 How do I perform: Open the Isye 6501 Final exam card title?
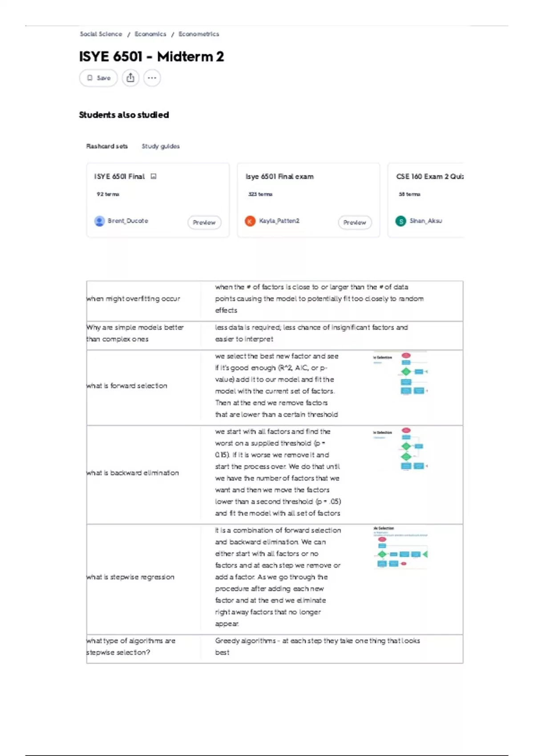(279, 177)
